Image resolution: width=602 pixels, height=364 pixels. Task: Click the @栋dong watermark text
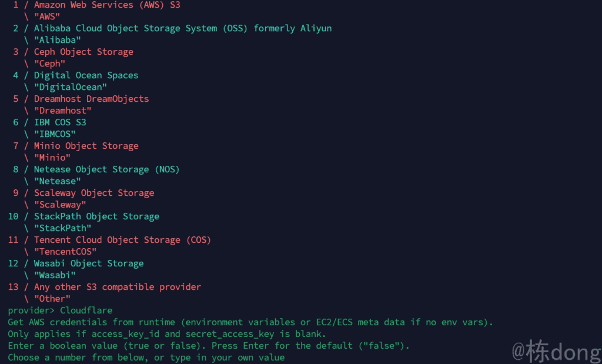[x=556, y=351]
